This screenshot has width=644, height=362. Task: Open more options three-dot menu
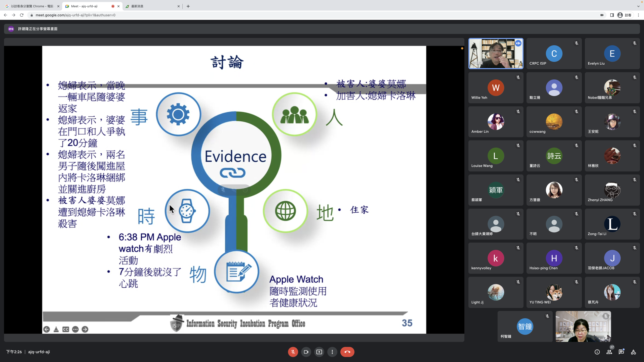point(332,352)
